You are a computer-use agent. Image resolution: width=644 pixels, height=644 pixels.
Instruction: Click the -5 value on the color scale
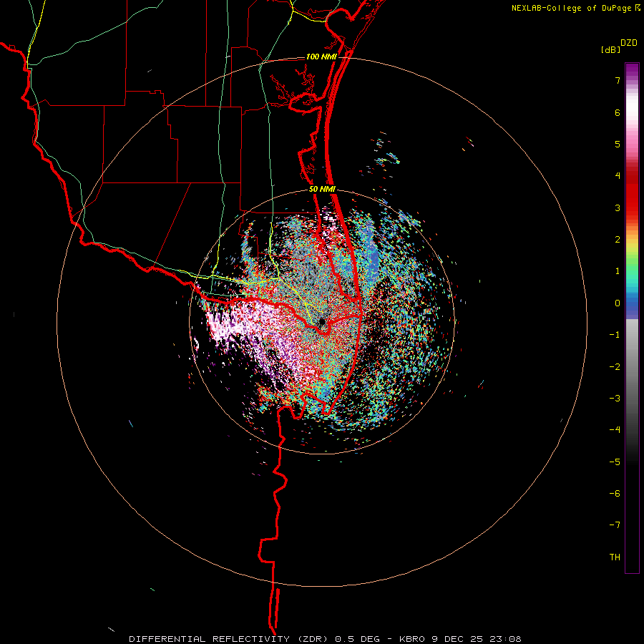pos(615,462)
